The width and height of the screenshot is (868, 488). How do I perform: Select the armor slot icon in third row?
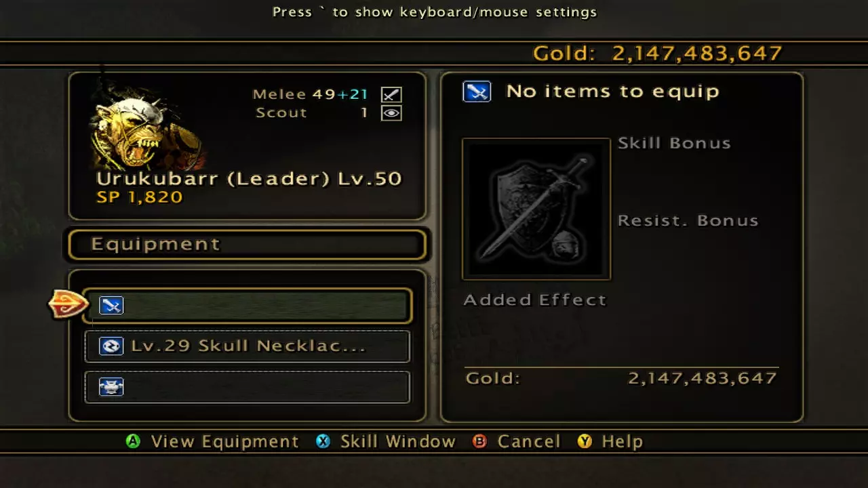[x=111, y=387]
